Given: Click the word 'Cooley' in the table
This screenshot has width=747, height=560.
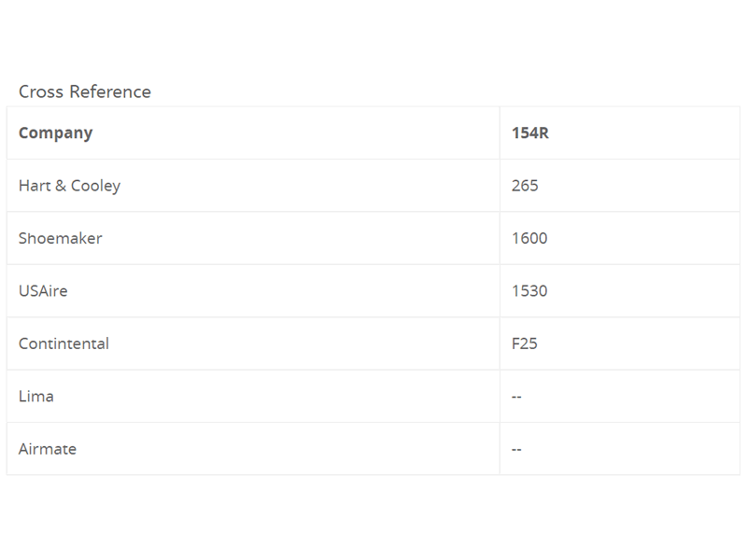Looking at the screenshot, I should (95, 186).
